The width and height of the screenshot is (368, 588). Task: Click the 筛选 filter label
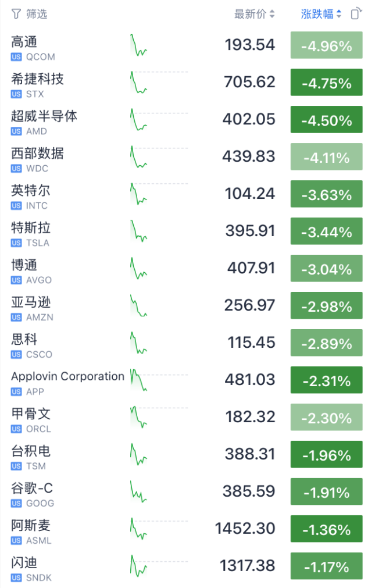[37, 15]
